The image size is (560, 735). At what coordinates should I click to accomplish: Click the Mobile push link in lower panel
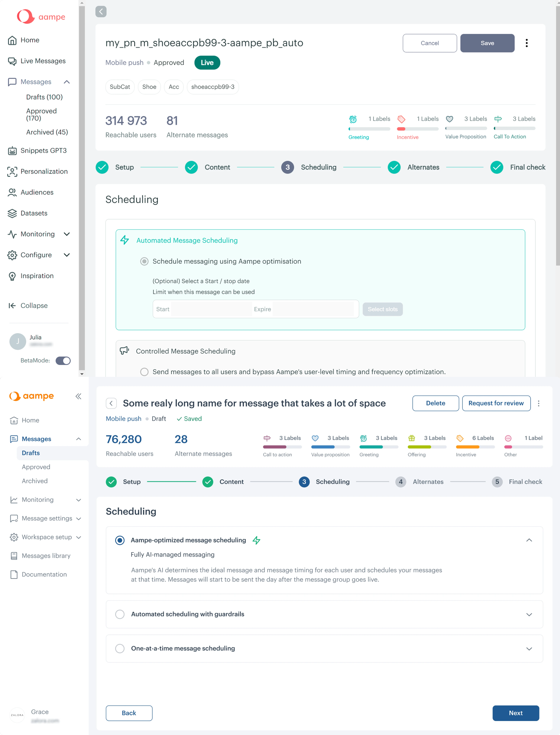click(123, 418)
